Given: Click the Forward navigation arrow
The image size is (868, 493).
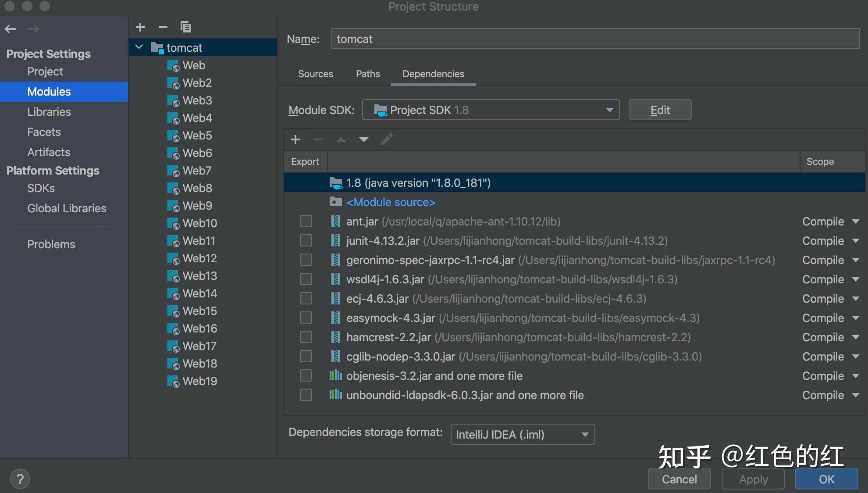Looking at the screenshot, I should [x=33, y=29].
